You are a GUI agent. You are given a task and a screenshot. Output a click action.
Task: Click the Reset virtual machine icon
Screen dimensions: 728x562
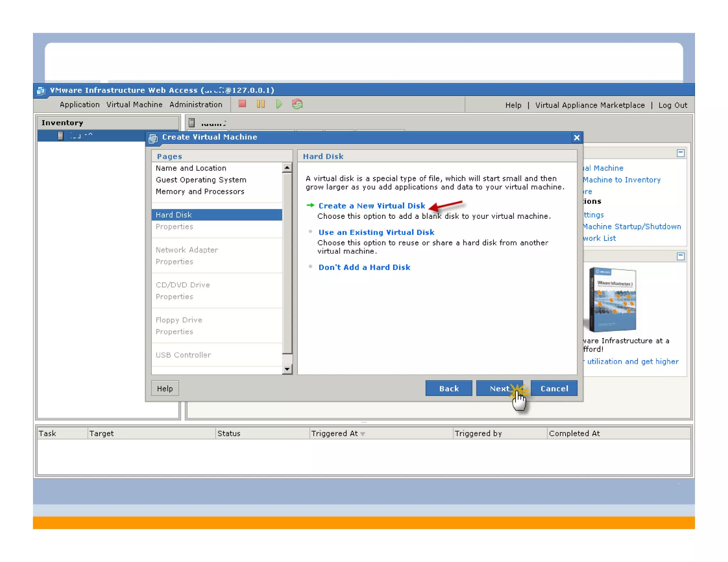[297, 104]
